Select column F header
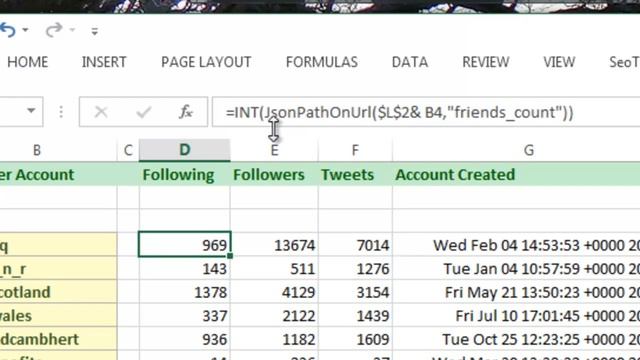 [x=355, y=150]
